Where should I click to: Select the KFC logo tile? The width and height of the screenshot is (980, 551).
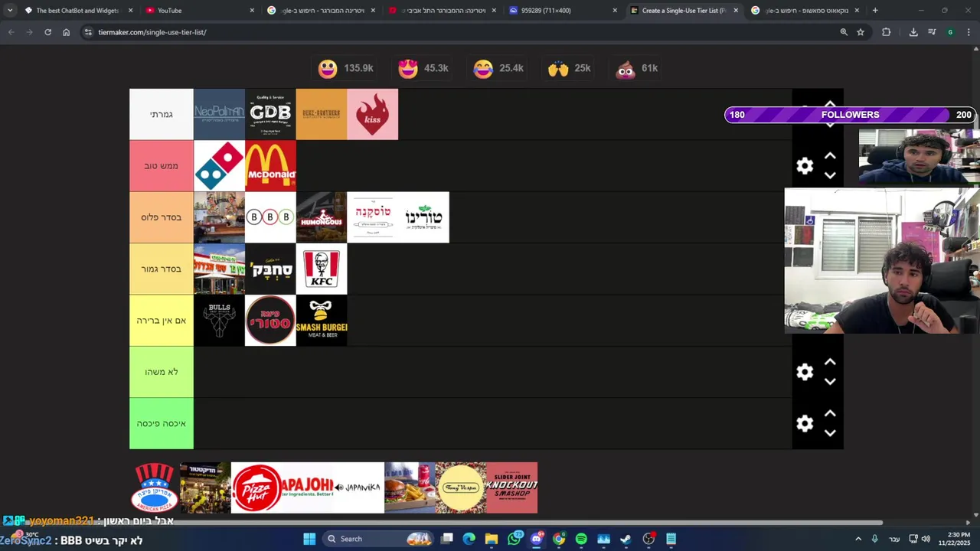tap(322, 269)
